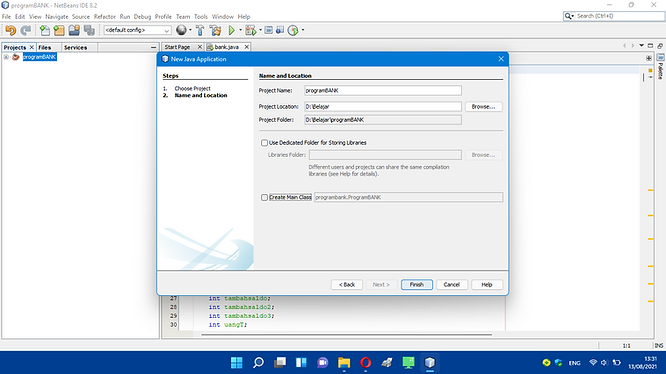Click the Project Location input field
Image resolution: width=666 pixels, height=374 pixels.
(x=383, y=107)
